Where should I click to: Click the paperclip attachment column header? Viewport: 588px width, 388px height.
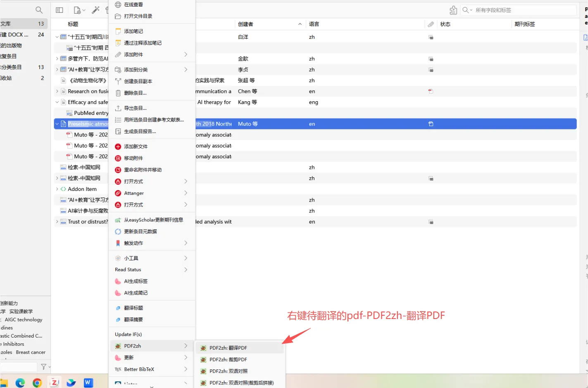[431, 24]
